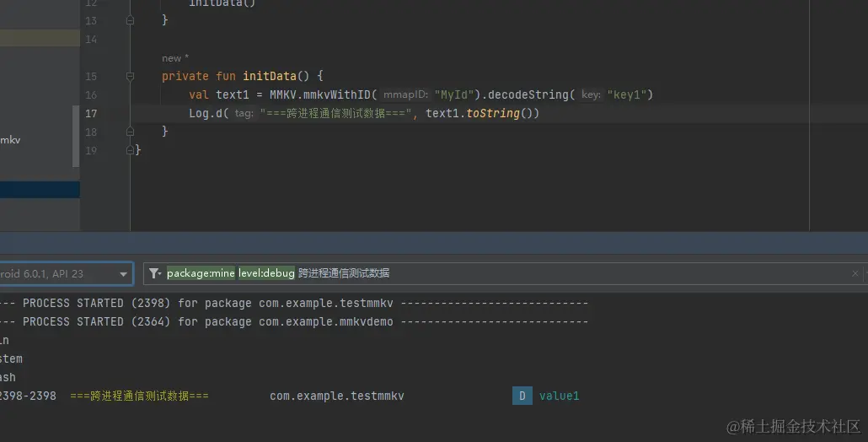The height and width of the screenshot is (442, 868).
Task: Click the 2398-2398 process ID in the log row
Action: [28, 396]
